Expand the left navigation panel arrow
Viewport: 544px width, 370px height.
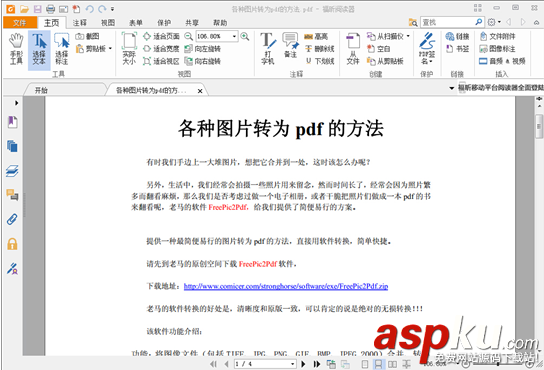(x=16, y=103)
